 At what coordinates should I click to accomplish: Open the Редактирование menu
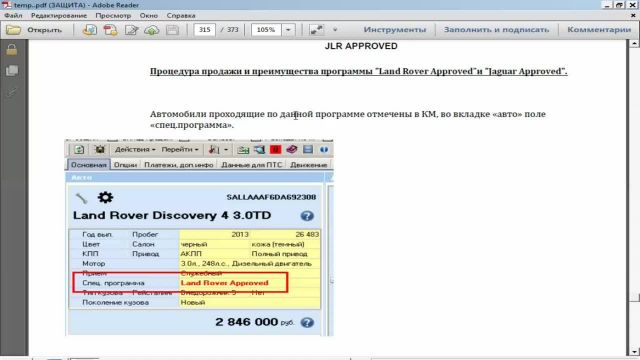[x=59, y=16]
